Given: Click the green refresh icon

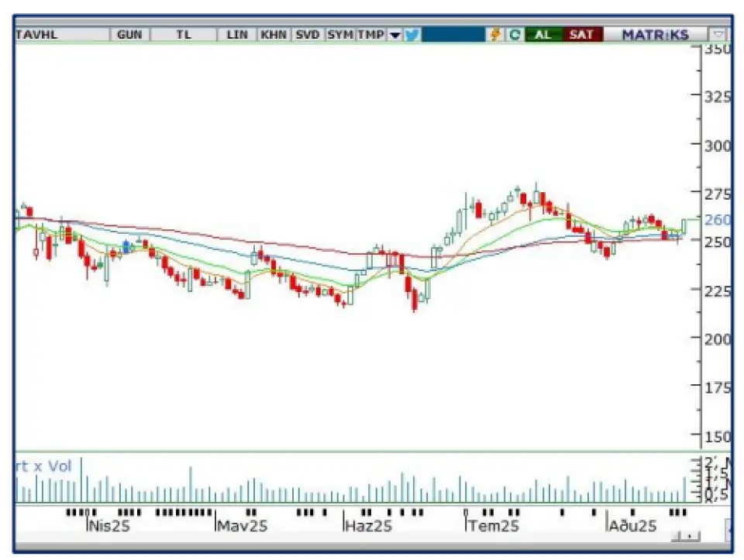Looking at the screenshot, I should pos(515,35).
